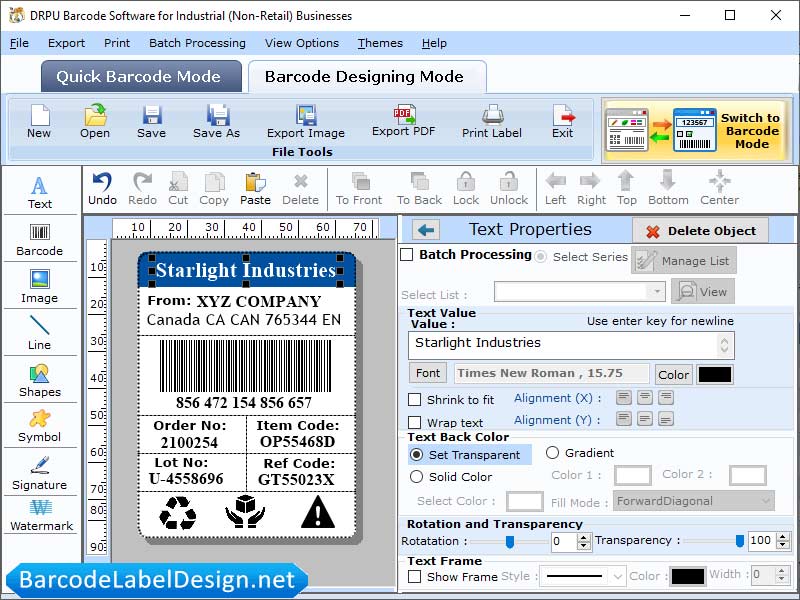The image size is (800, 600).
Task: Click the black text color swatch
Action: point(714,374)
